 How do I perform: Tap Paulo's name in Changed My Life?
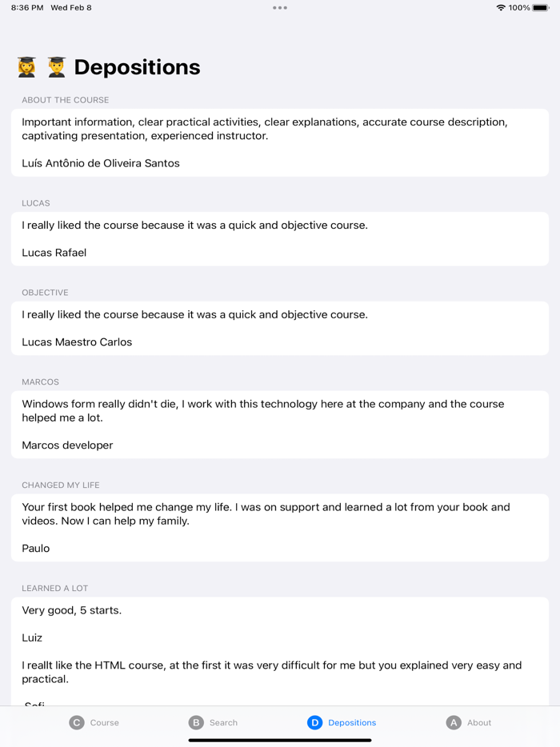(x=36, y=549)
